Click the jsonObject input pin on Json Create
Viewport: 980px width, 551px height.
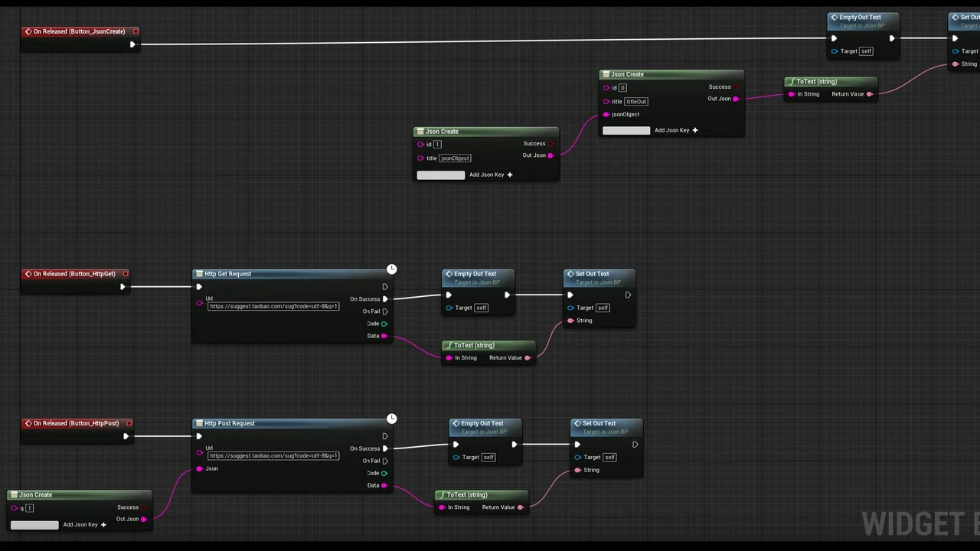(x=606, y=115)
